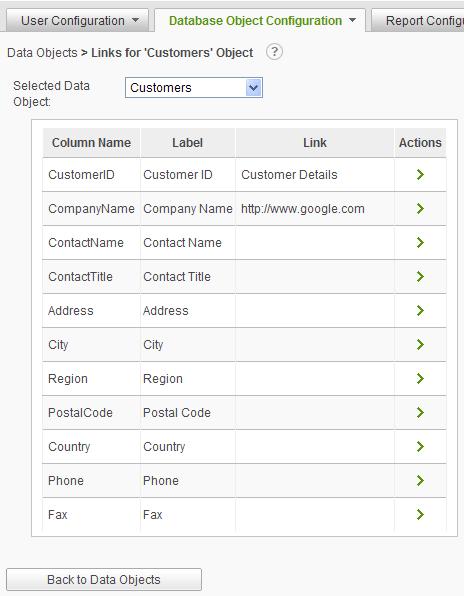This screenshot has height=596, width=464.
Task: Open actions arrow for Phone row
Action: coord(420,480)
